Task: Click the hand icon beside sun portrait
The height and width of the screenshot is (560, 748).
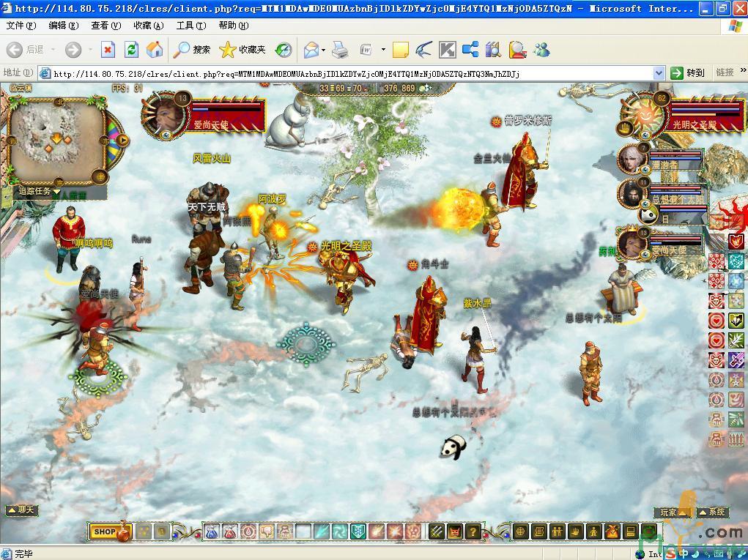Action: click(x=626, y=128)
